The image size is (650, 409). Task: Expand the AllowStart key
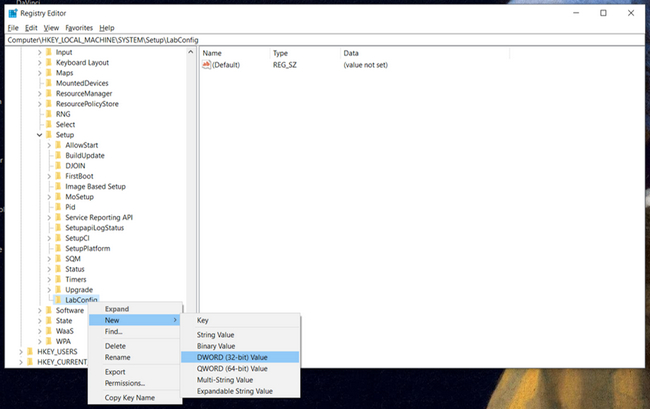[x=49, y=145]
